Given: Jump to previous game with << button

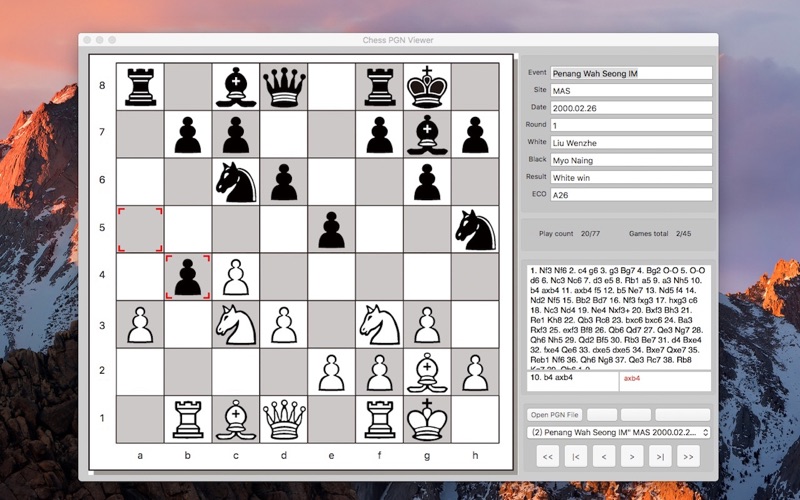Looking at the screenshot, I should click(x=548, y=457).
